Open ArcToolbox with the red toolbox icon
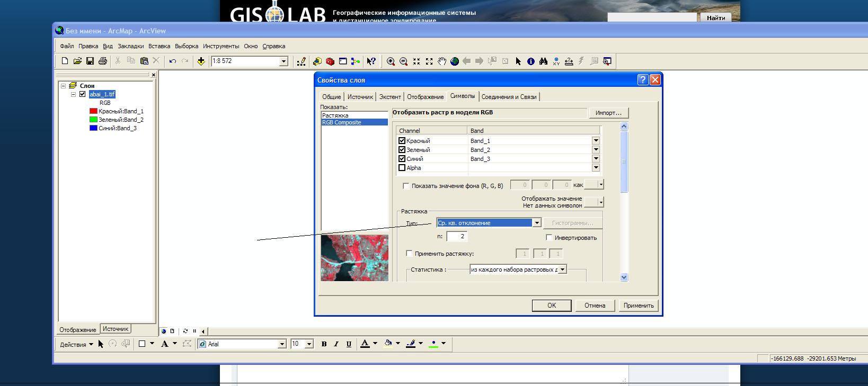 pos(330,61)
